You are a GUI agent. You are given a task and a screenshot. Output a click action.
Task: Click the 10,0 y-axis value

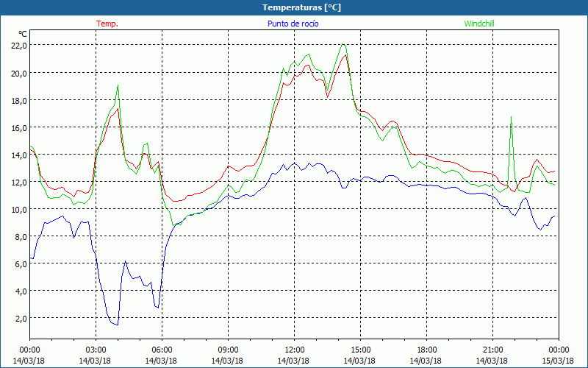pyautogui.click(x=20, y=209)
